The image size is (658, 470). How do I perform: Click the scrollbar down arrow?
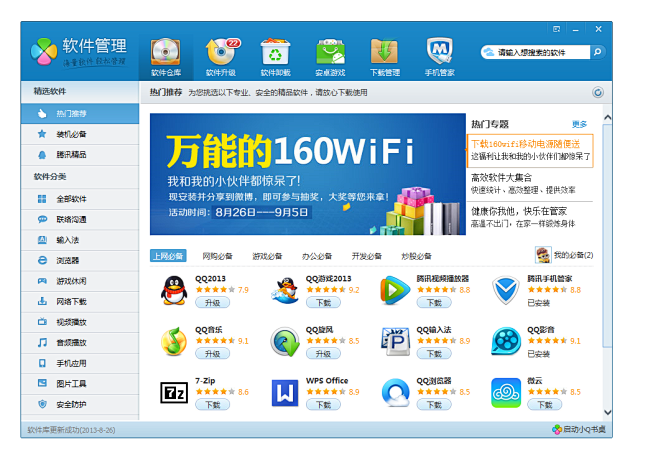(607, 412)
